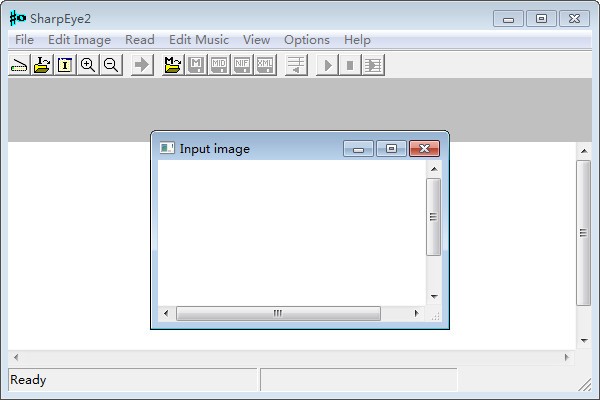Viewport: 600px width, 400px height.
Task: Click the Input image window resize grip
Action: coord(435,316)
